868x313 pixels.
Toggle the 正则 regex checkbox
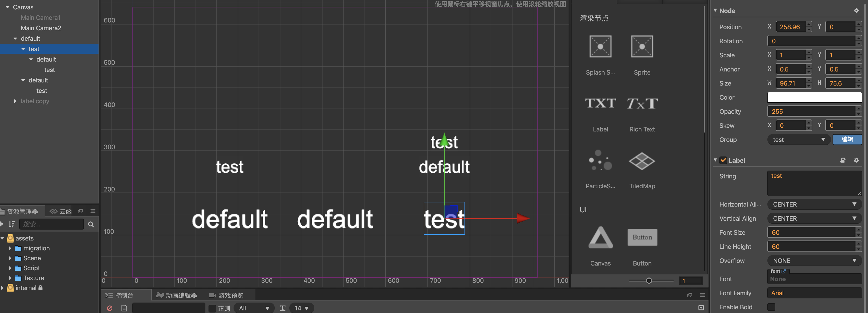pos(212,308)
